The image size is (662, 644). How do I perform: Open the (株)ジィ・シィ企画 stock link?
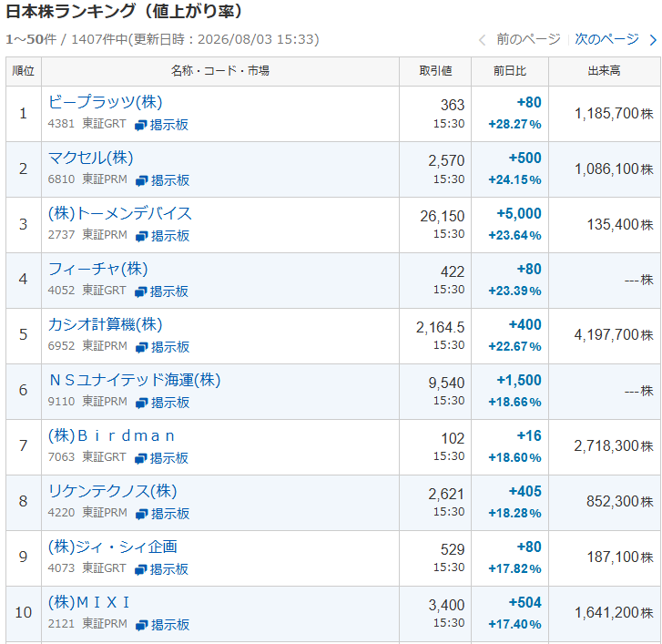112,547
